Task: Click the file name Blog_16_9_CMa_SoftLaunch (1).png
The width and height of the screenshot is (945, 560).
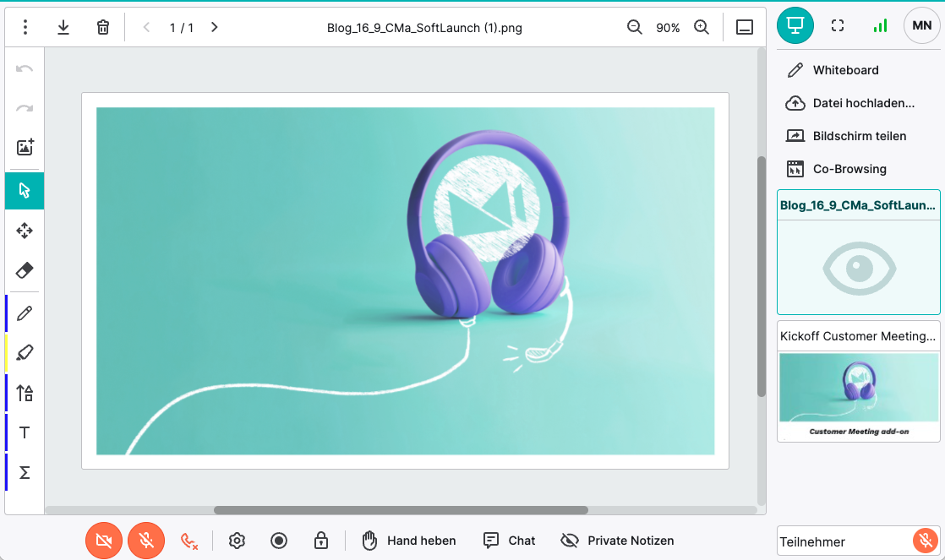Action: click(424, 28)
